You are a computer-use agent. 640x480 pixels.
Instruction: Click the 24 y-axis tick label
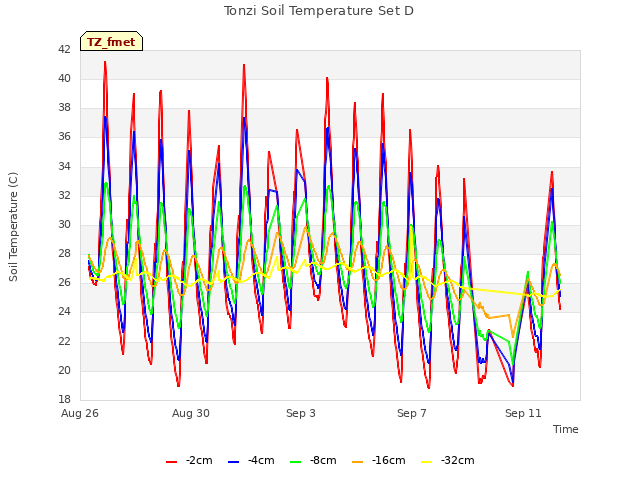pos(64,312)
